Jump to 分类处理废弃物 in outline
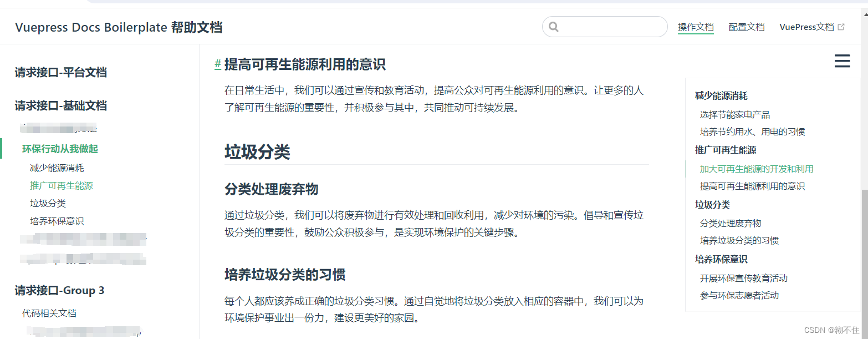The width and height of the screenshot is (868, 339). [731, 223]
